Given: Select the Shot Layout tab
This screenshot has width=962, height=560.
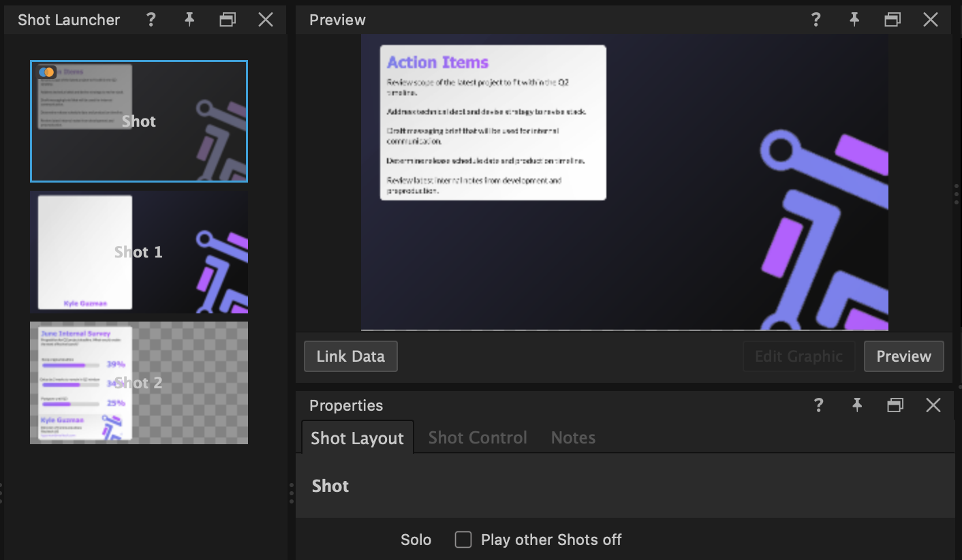Looking at the screenshot, I should 357,437.
